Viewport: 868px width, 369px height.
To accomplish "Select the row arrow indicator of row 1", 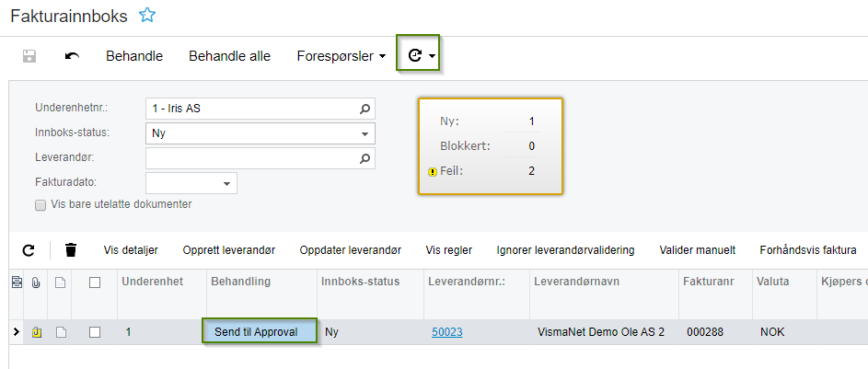I will click(16, 332).
